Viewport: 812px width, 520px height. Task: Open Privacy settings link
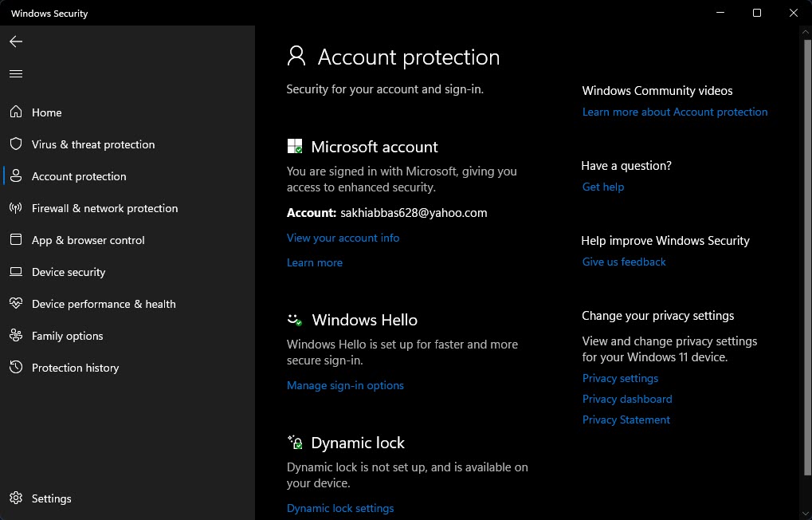(620, 379)
